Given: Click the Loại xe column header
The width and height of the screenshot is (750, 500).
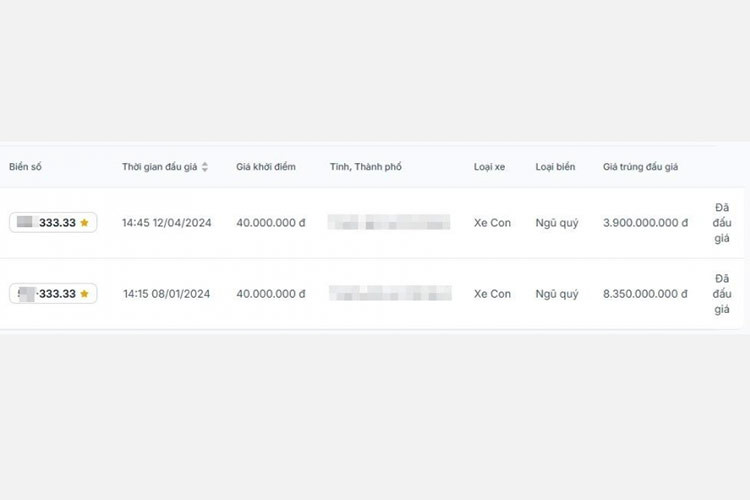Looking at the screenshot, I should (x=489, y=167).
